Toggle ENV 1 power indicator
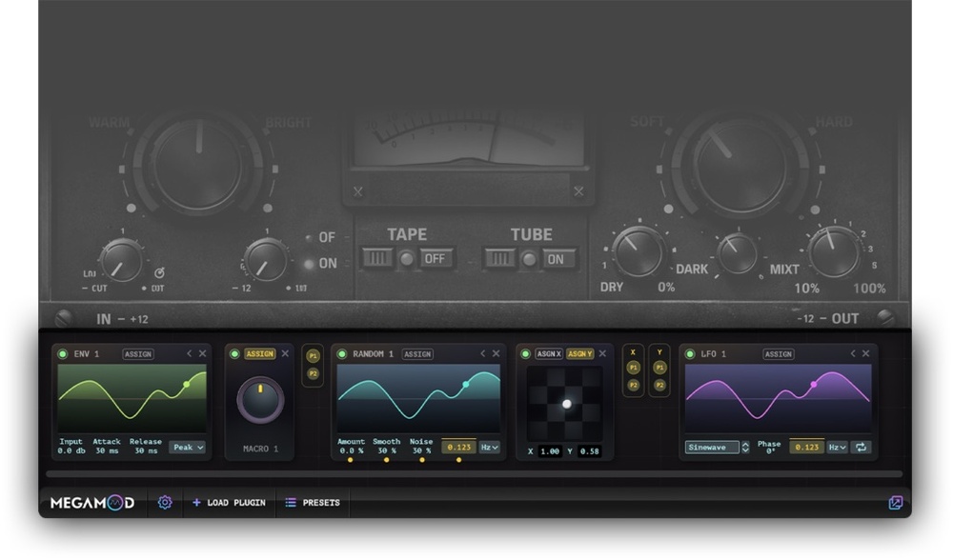 pyautogui.click(x=63, y=354)
